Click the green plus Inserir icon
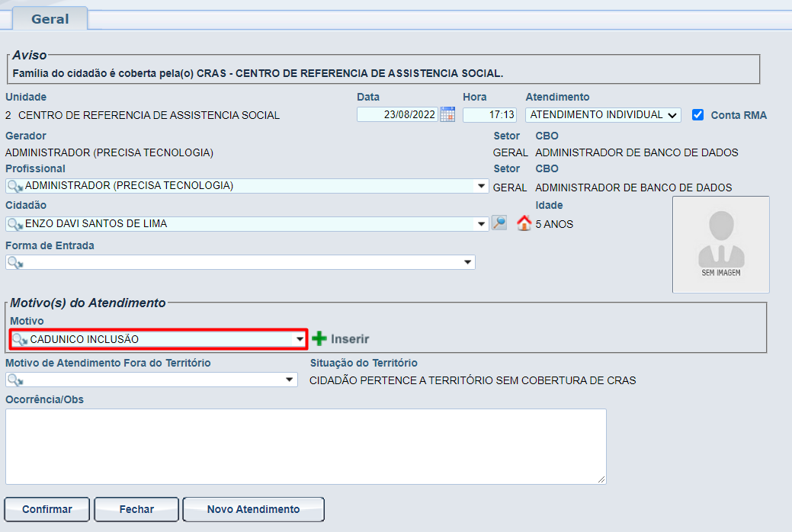The width and height of the screenshot is (792, 532). (x=319, y=338)
